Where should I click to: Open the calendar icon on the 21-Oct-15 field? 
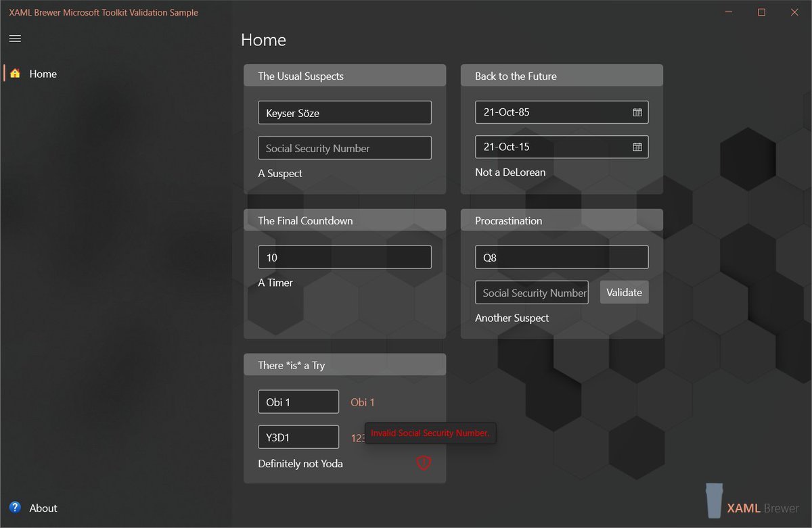pyautogui.click(x=637, y=147)
